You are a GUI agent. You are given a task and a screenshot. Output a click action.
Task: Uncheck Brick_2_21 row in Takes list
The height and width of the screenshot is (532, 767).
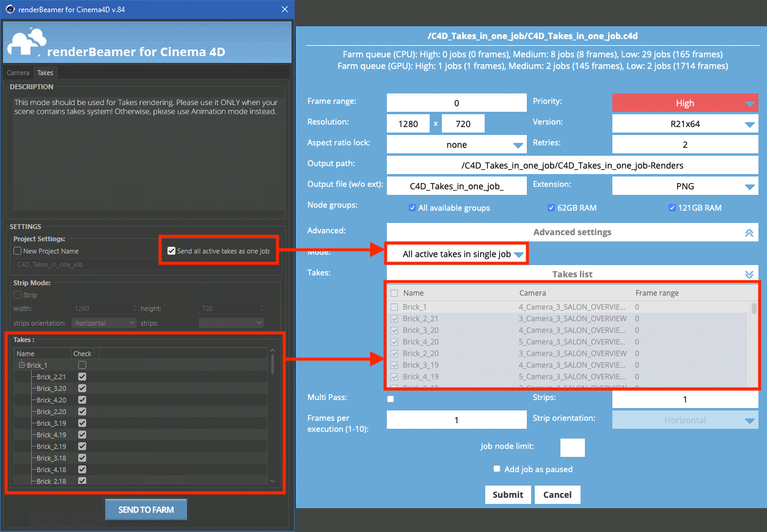point(394,319)
